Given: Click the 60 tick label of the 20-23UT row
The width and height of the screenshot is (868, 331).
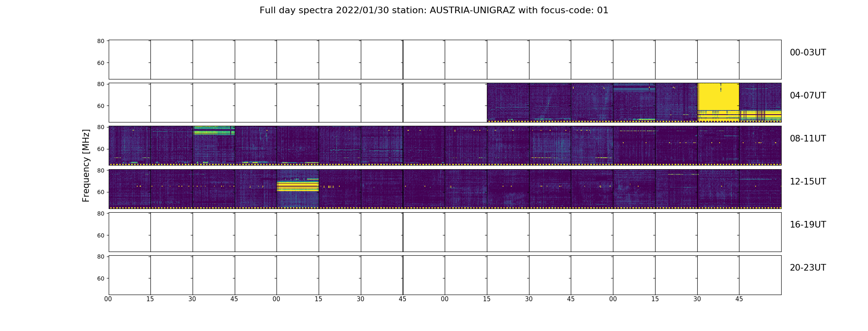Looking at the screenshot, I should tap(100, 278).
